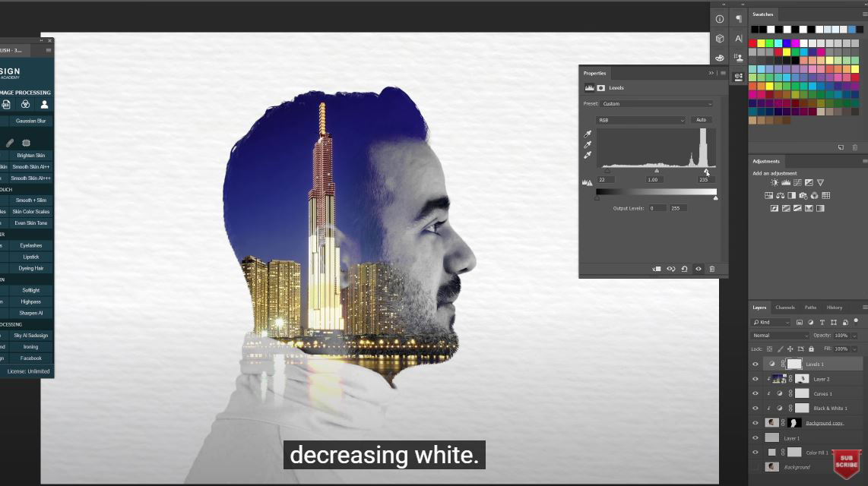Click the lock all layers padlock icon
Screen dimensions: 868x486
(x=812, y=349)
